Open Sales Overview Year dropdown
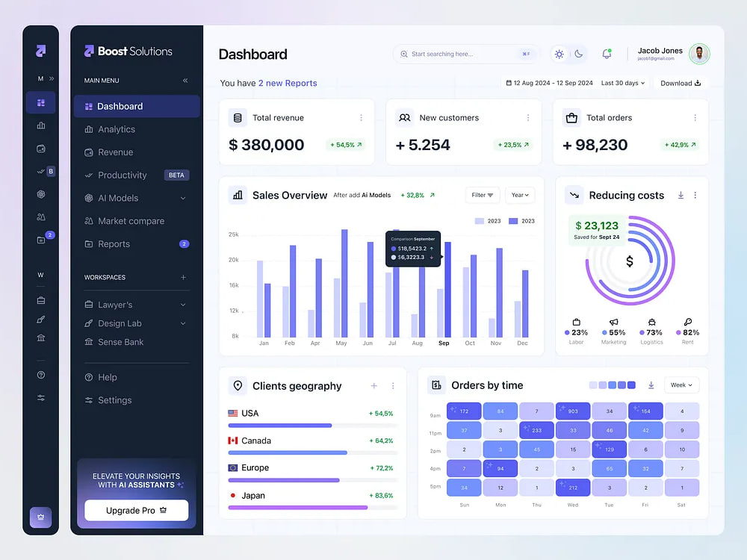Screen dimensions: 747x560 (x=520, y=195)
